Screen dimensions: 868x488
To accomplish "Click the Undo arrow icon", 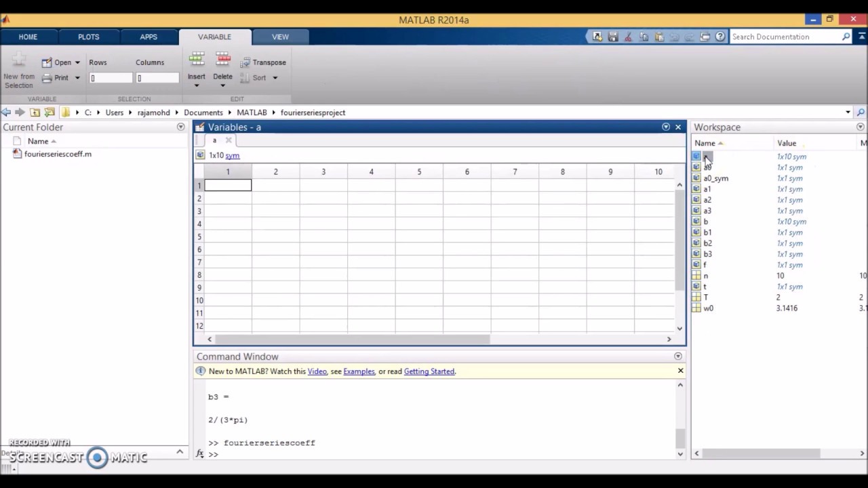I will click(675, 37).
